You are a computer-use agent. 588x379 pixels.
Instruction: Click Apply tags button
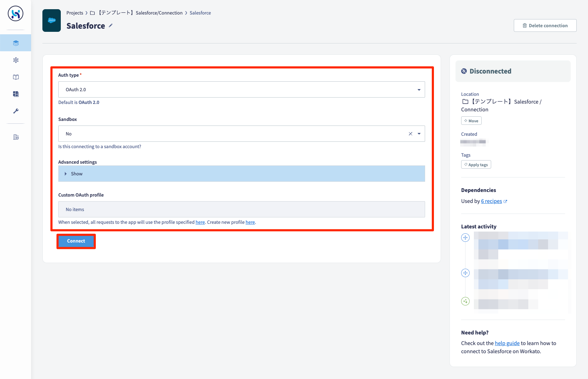tap(476, 165)
